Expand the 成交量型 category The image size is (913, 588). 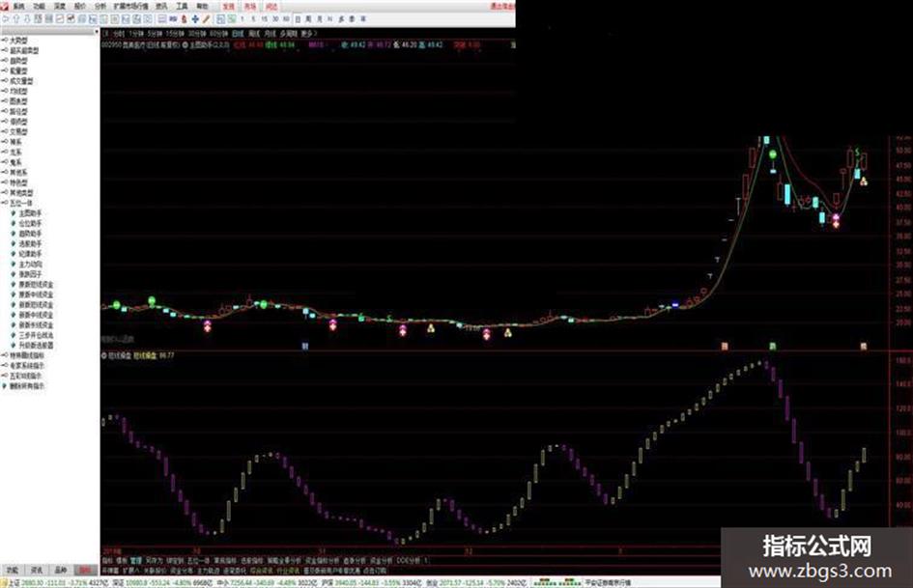pos(21,81)
